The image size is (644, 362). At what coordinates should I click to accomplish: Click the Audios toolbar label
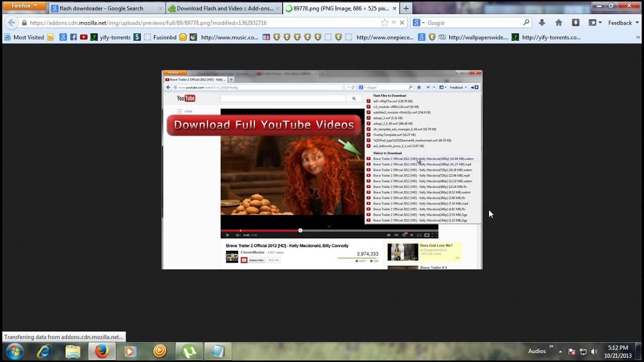tap(537, 351)
